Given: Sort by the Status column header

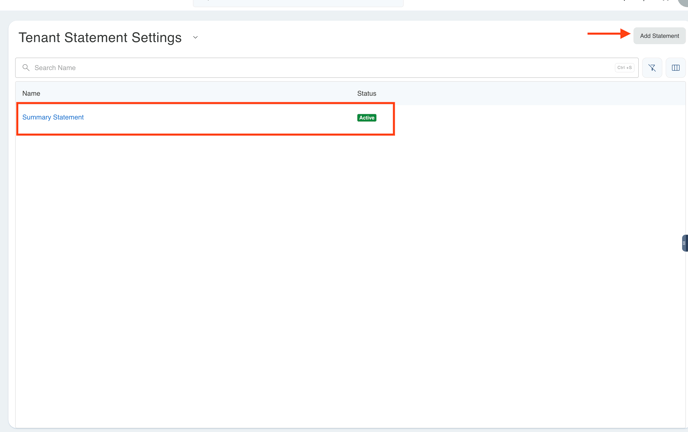Looking at the screenshot, I should pyautogui.click(x=367, y=93).
